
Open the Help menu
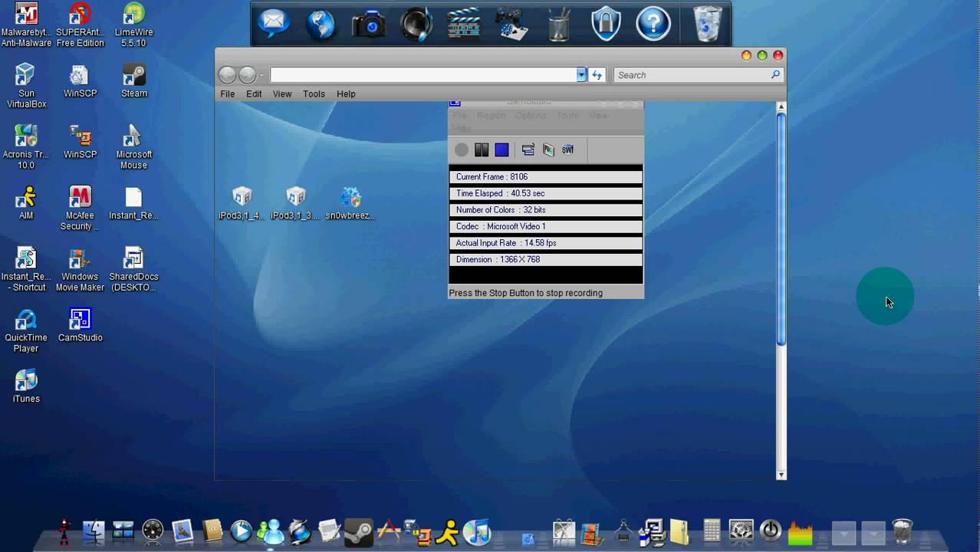click(x=346, y=94)
